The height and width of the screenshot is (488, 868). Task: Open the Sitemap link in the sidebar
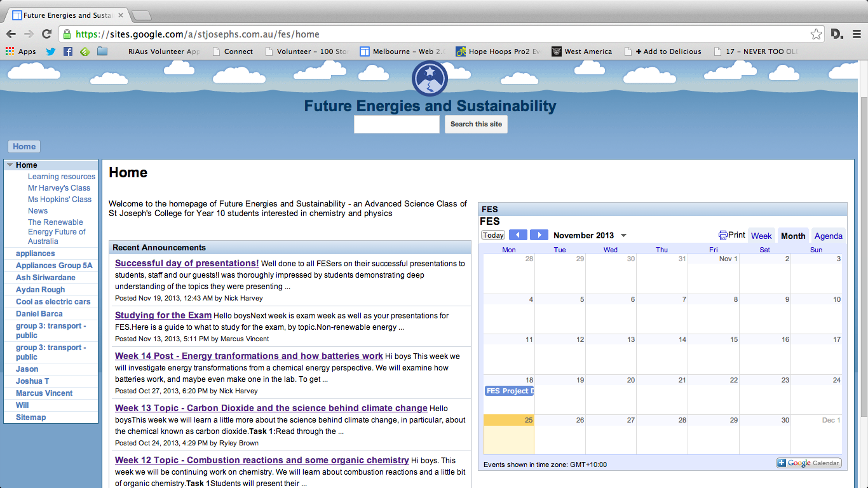(31, 417)
